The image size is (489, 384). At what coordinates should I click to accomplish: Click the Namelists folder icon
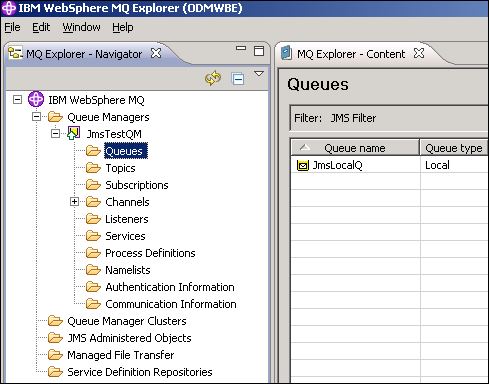pos(93,270)
